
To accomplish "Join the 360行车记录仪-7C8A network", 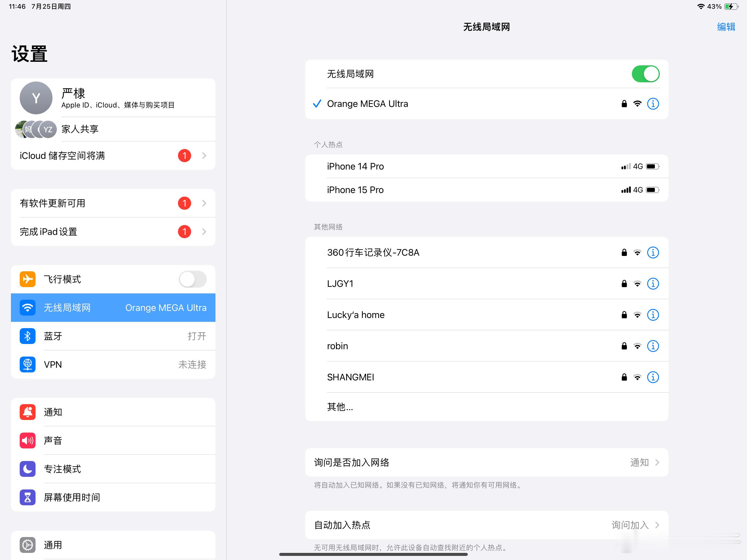I will [486, 252].
